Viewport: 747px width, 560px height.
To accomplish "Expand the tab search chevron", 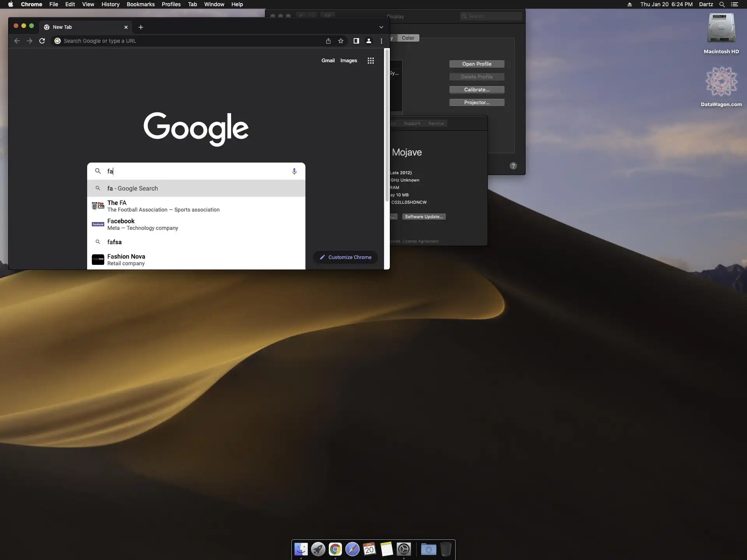I will (x=381, y=27).
